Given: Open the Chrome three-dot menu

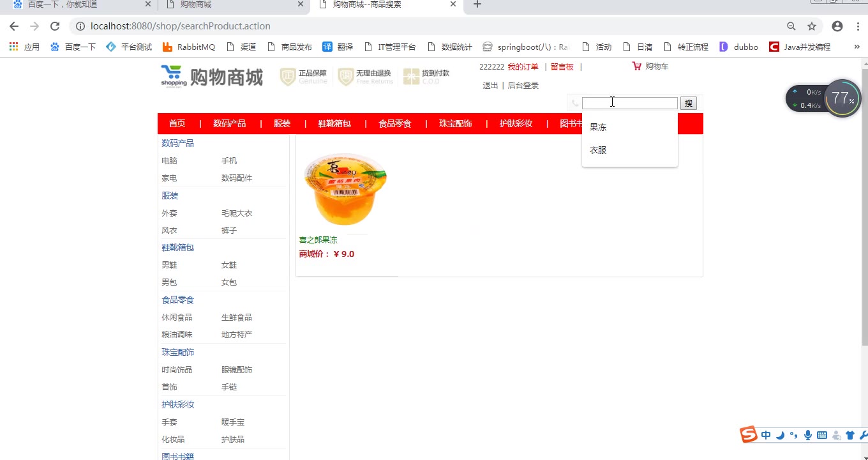Looking at the screenshot, I should point(858,26).
